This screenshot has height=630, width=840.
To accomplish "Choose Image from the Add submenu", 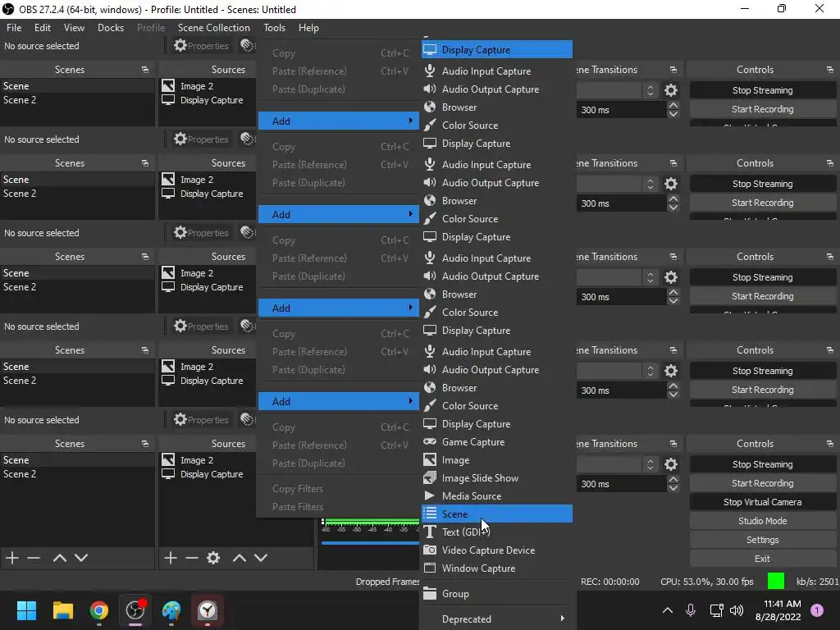I will click(x=496, y=460).
